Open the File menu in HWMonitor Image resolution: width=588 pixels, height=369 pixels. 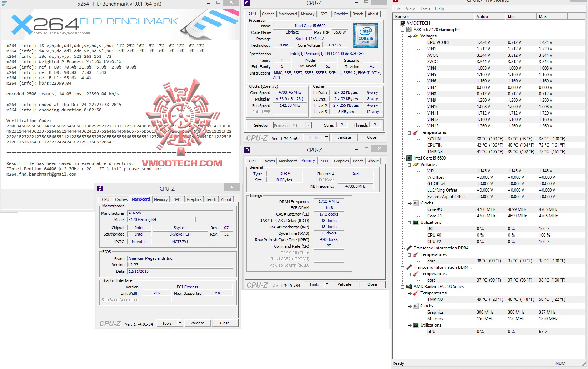click(x=398, y=9)
